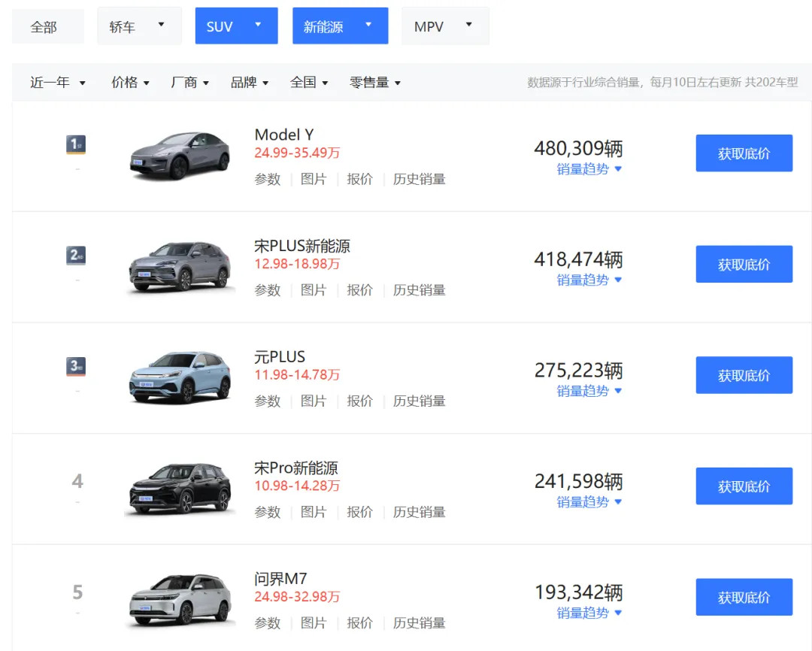The width and height of the screenshot is (812, 651).
Task: Open the MPV category dropdown
Action: pos(445,26)
